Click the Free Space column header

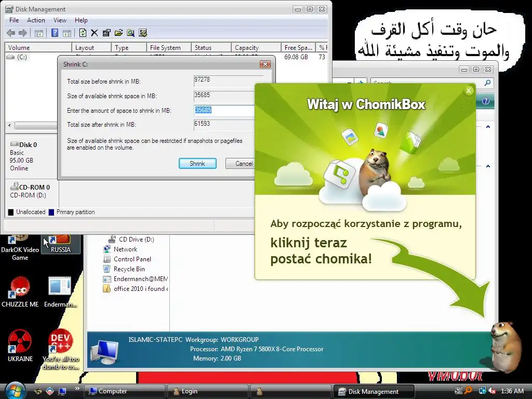298,47
